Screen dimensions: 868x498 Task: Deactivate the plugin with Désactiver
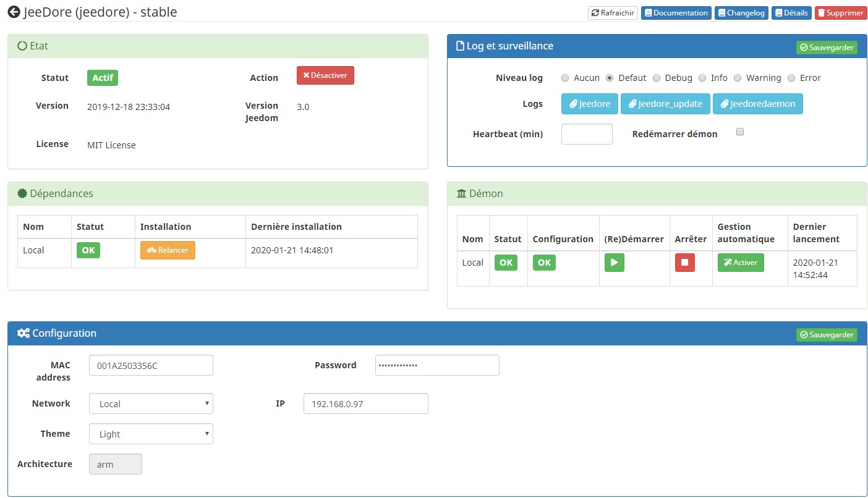tap(325, 75)
